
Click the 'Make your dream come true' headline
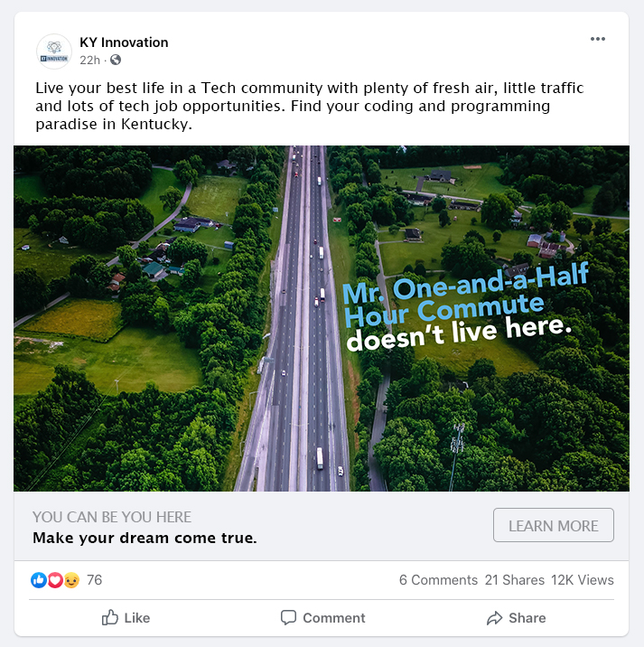coord(145,538)
